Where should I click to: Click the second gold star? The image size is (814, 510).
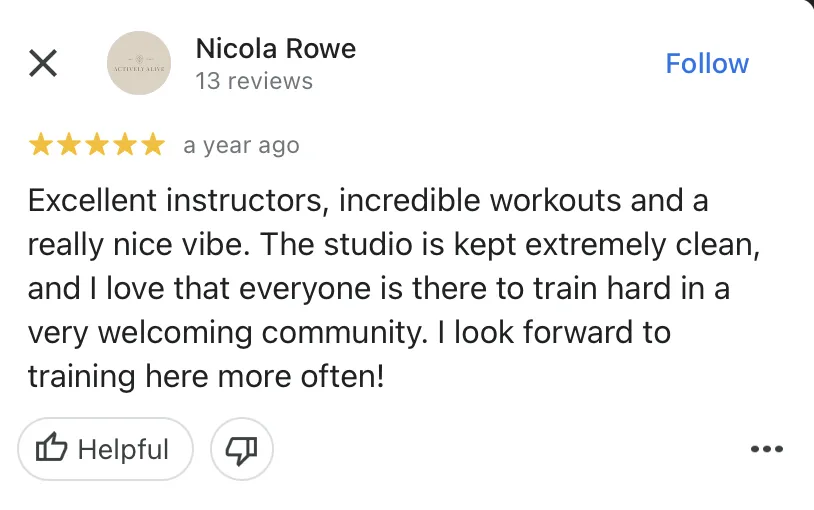tap(69, 146)
